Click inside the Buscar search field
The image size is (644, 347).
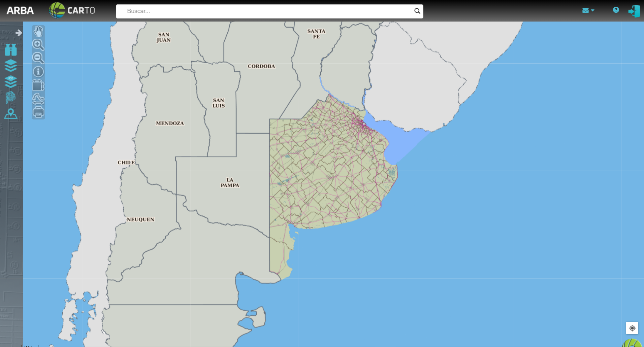pos(266,11)
